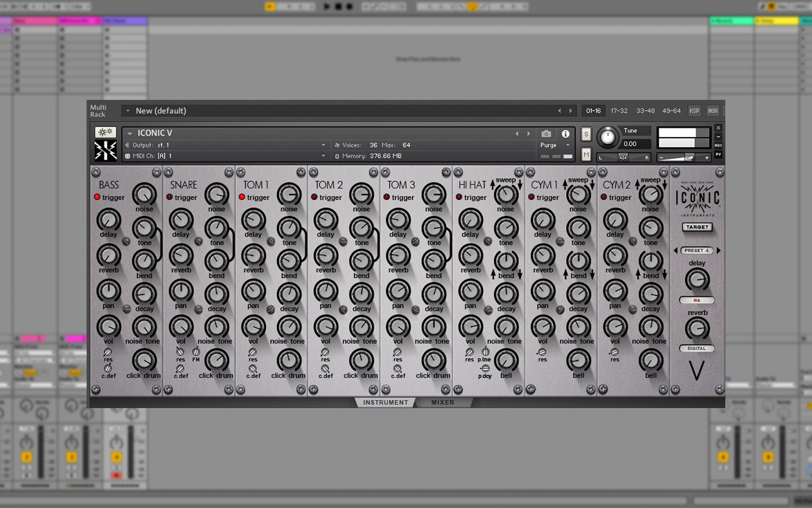Click the HI HAT sweep down arrow
This screenshot has width=812, height=508.
(520, 185)
